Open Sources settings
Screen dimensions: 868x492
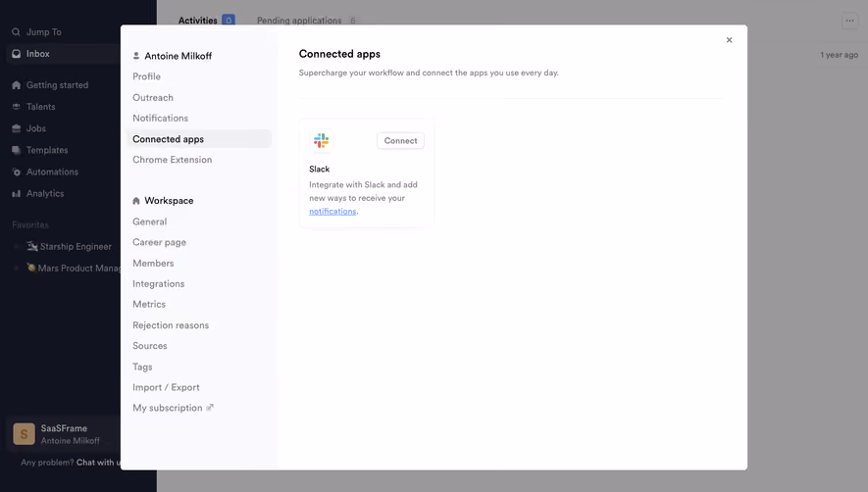click(x=149, y=346)
